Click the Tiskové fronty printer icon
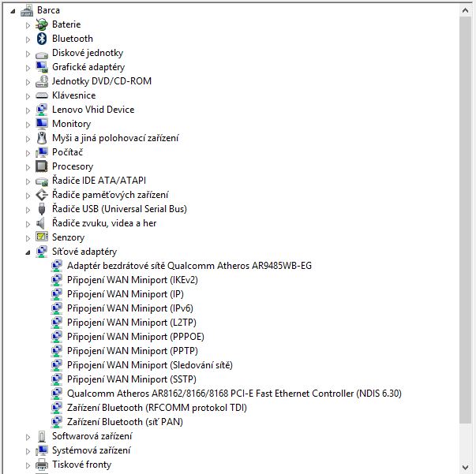 pyautogui.click(x=42, y=465)
